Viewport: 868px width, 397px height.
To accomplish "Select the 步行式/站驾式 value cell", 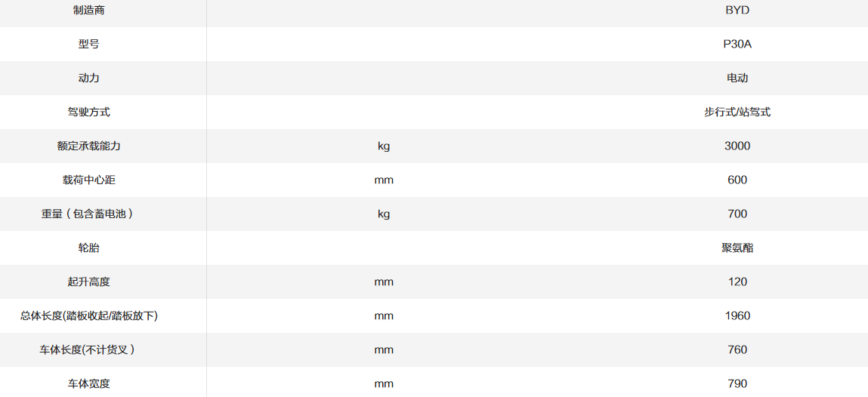I will pyautogui.click(x=737, y=112).
